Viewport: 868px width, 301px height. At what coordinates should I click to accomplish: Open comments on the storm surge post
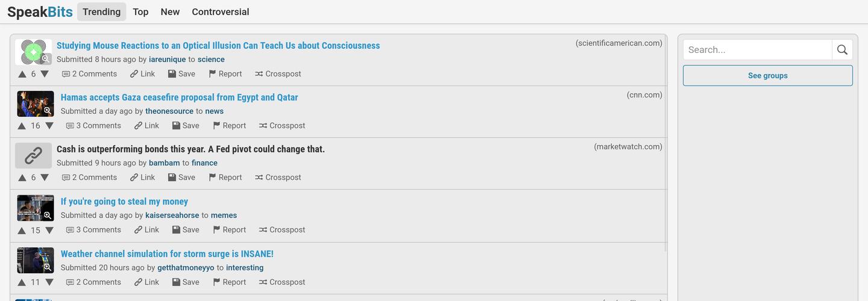[93, 282]
